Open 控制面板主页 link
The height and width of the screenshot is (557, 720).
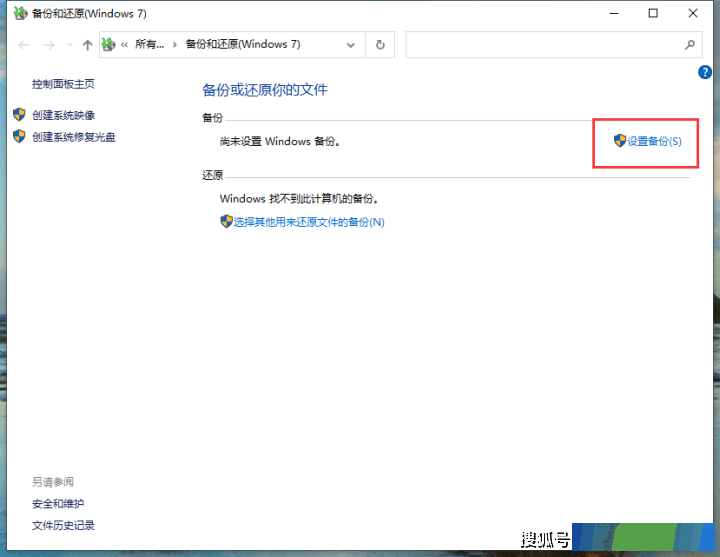click(x=63, y=84)
